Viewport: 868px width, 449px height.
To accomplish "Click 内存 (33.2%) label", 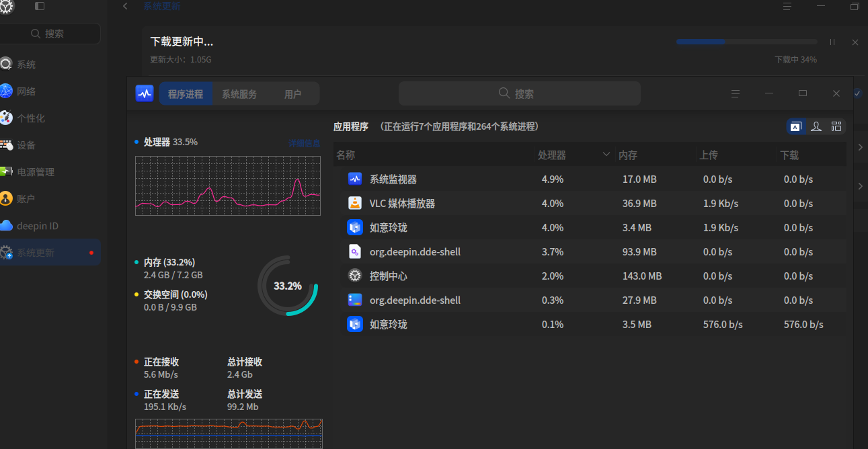I will 169,262.
